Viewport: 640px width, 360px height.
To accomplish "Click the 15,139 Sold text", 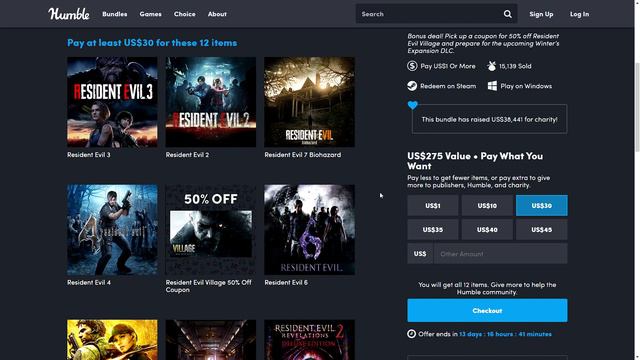I will [515, 66].
